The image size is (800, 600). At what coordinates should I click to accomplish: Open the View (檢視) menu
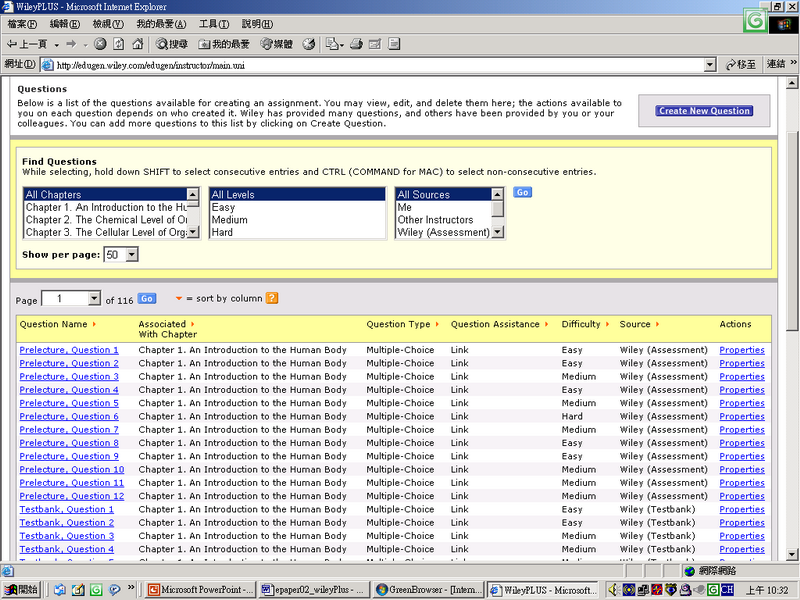coord(108,24)
